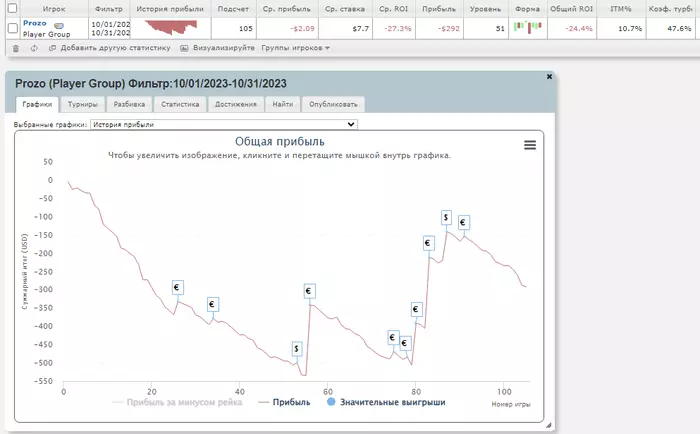The width and height of the screenshot is (700, 434).
Task: Sort by the Ср. ставка column header
Action: point(345,9)
